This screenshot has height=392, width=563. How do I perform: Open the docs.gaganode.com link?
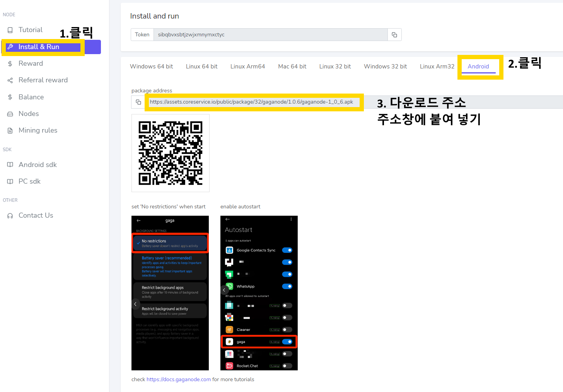tap(179, 379)
